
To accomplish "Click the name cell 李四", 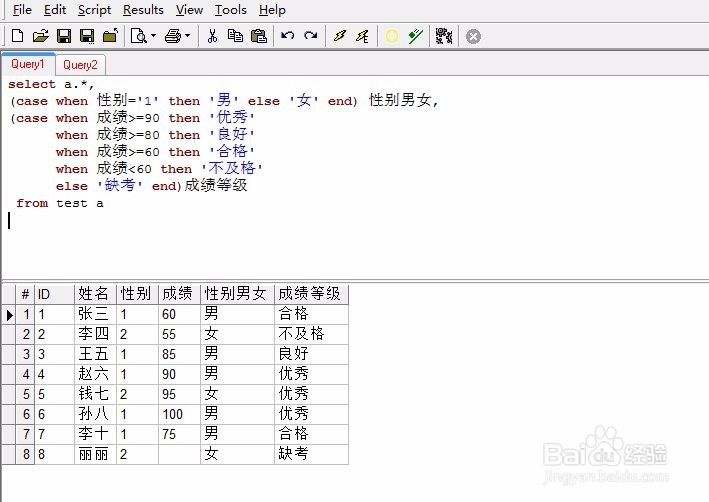I will [95, 334].
